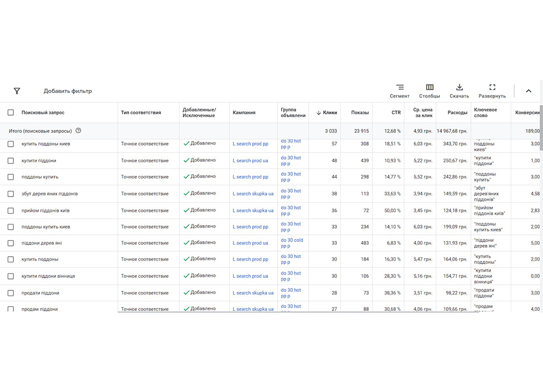The image size is (543, 392).
Task: Check the поддоны купить row
Action: [x=11, y=177]
